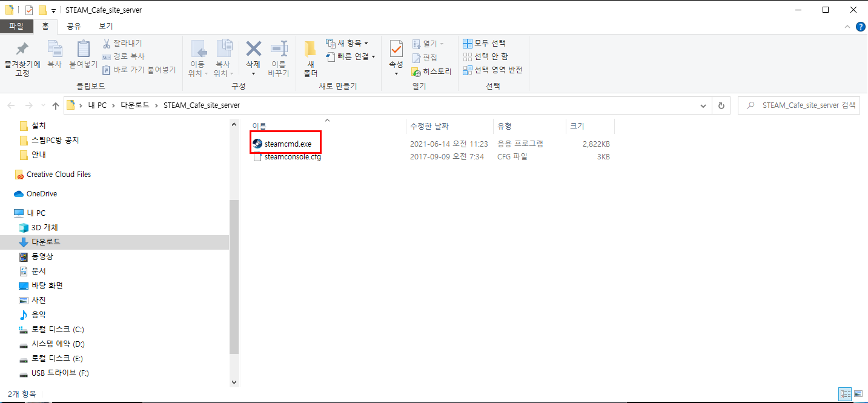
Task: Open the 파일 menu tab
Action: pyautogui.click(x=16, y=26)
